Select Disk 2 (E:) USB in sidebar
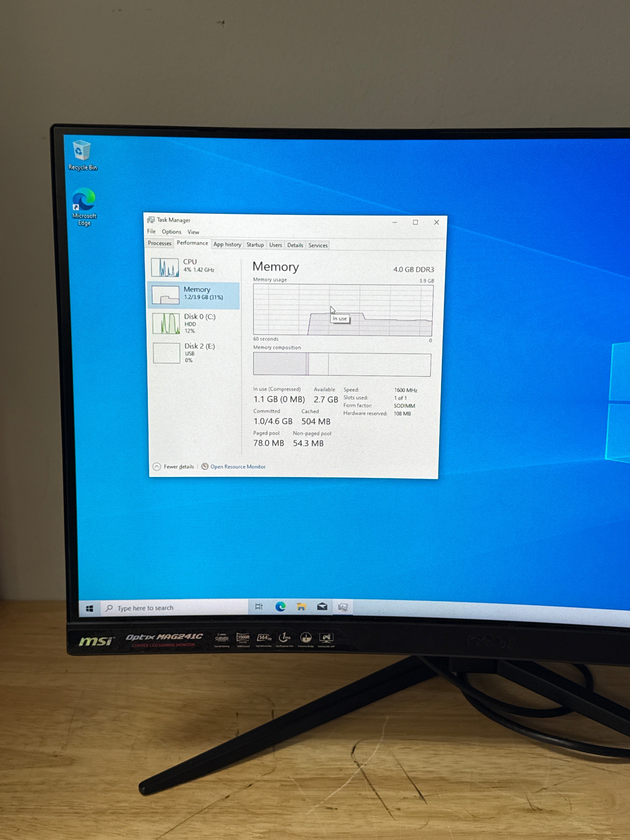This screenshot has width=630, height=840. tap(194, 353)
